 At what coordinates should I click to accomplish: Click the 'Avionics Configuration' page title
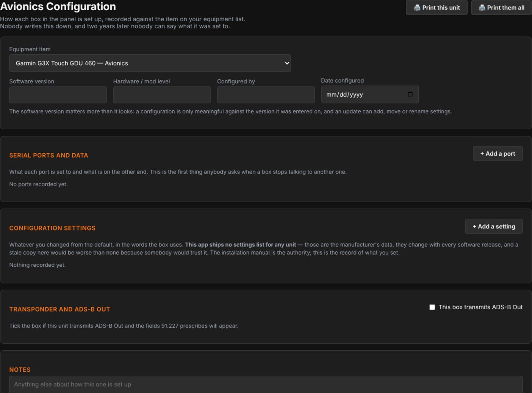58,6
